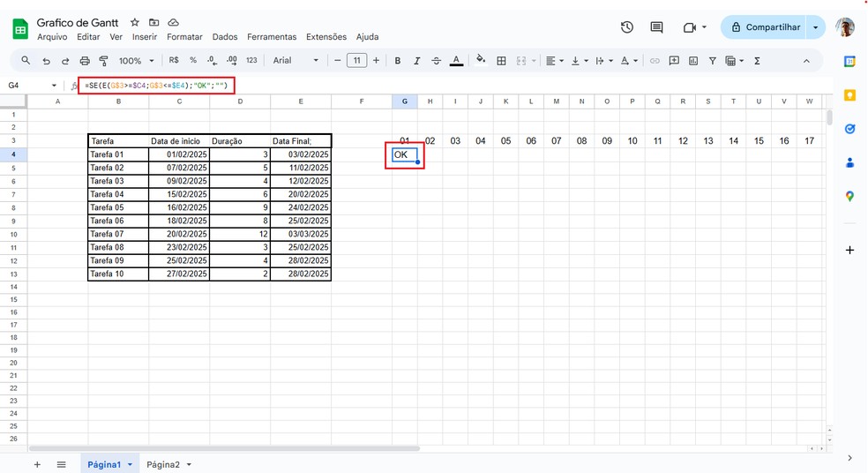This screenshot has width=868, height=473.
Task: Format as currency R$
Action: click(174, 60)
